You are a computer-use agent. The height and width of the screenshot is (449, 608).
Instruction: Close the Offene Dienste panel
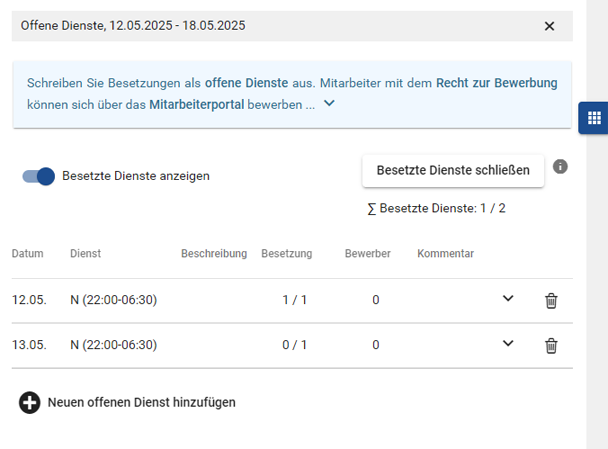549,26
